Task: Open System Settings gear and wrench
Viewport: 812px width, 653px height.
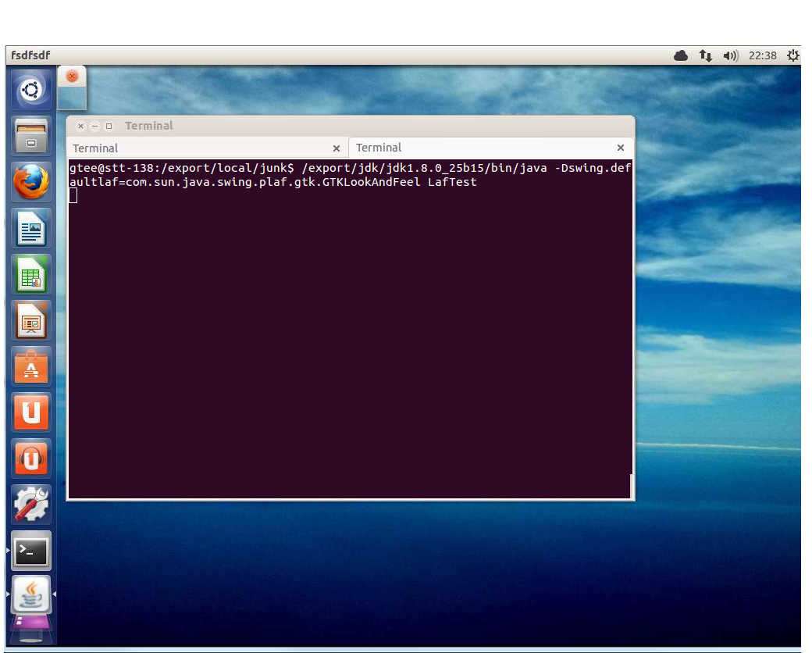Action: 31,505
